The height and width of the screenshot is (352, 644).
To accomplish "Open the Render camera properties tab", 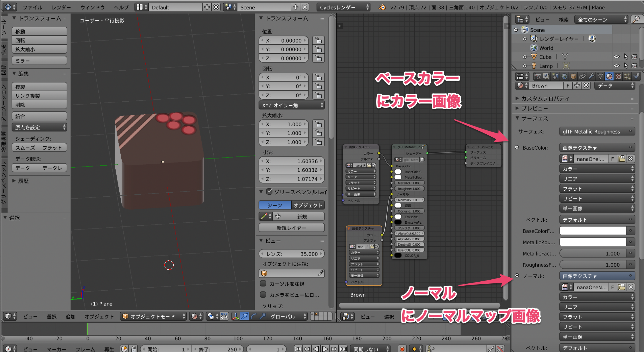I will coord(537,76).
